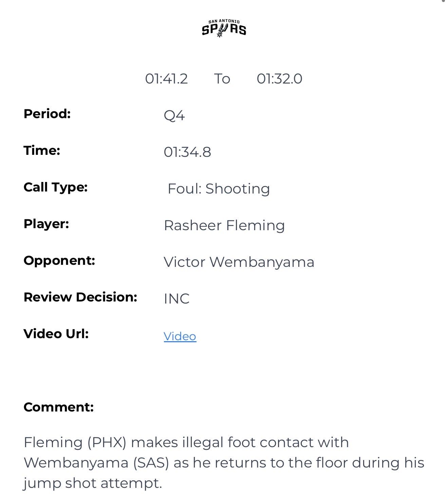448x494 pixels.
Task: Click the Player label
Action: (x=46, y=224)
